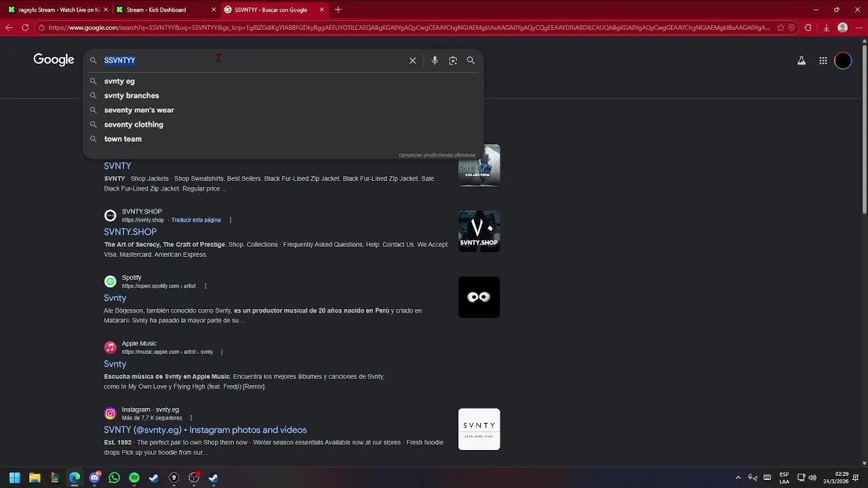868x488 pixels.
Task: Select the "seventy men's wear" suggestion
Action: click(283, 110)
